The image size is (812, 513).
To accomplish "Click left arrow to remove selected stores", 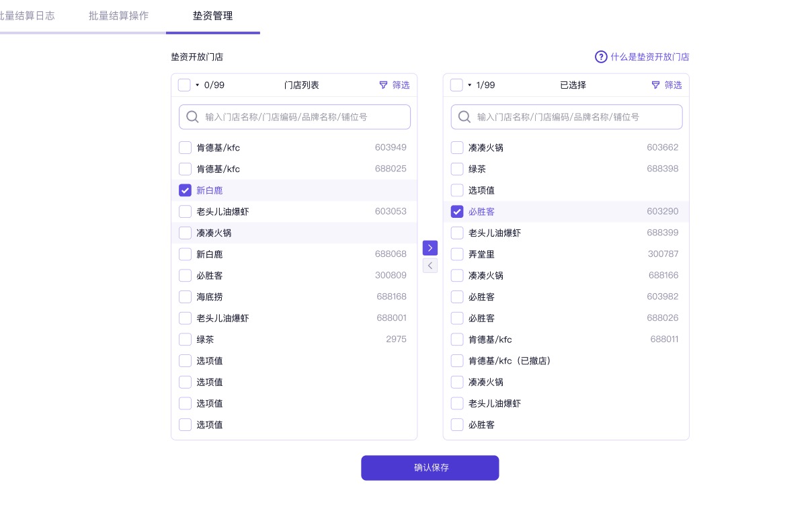I will pyautogui.click(x=430, y=266).
